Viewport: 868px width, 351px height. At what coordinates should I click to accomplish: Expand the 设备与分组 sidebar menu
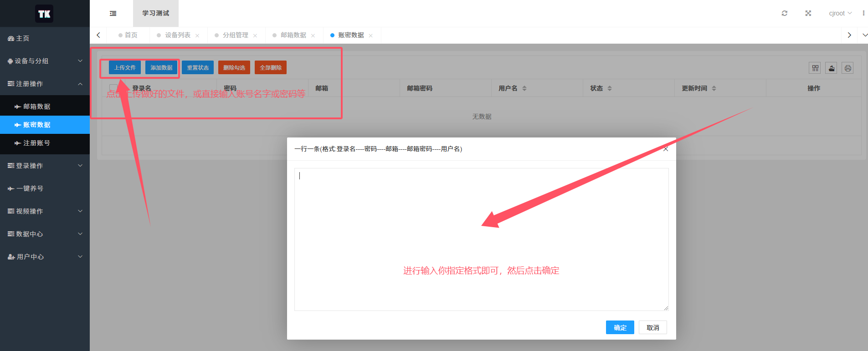[x=45, y=61]
